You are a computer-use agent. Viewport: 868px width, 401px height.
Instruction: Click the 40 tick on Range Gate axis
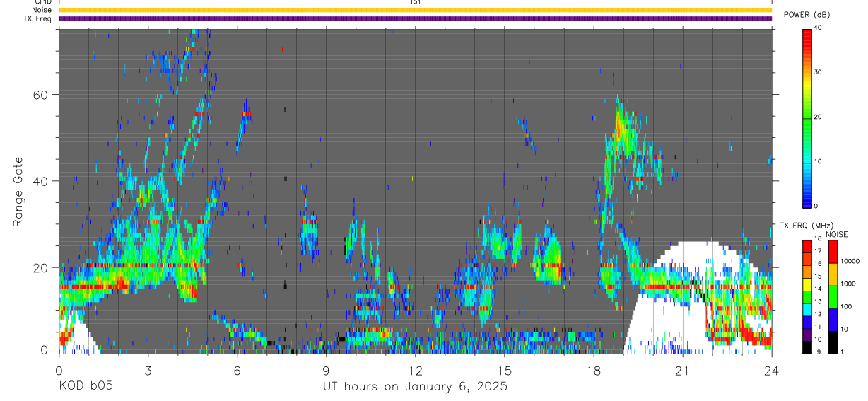tap(40, 181)
